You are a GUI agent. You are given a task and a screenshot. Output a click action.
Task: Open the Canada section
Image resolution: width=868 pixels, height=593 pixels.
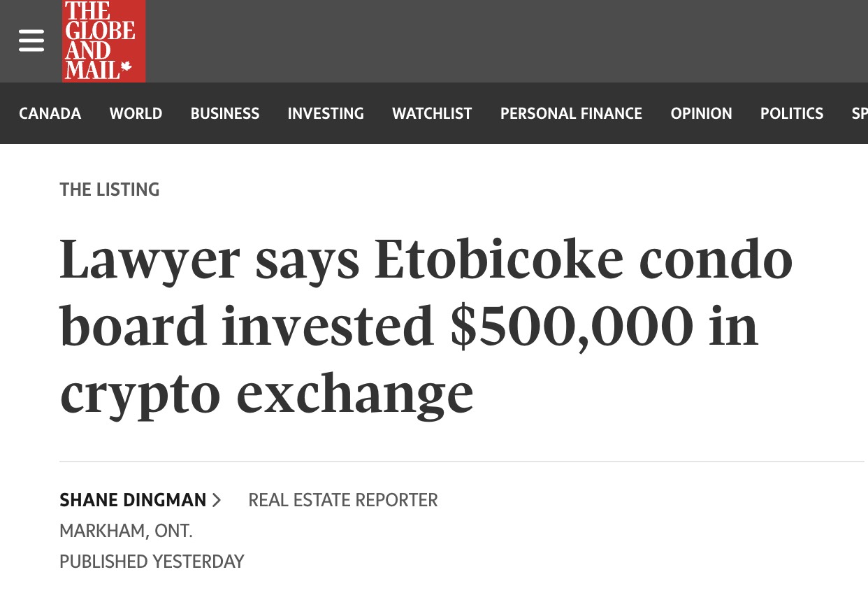click(x=50, y=113)
